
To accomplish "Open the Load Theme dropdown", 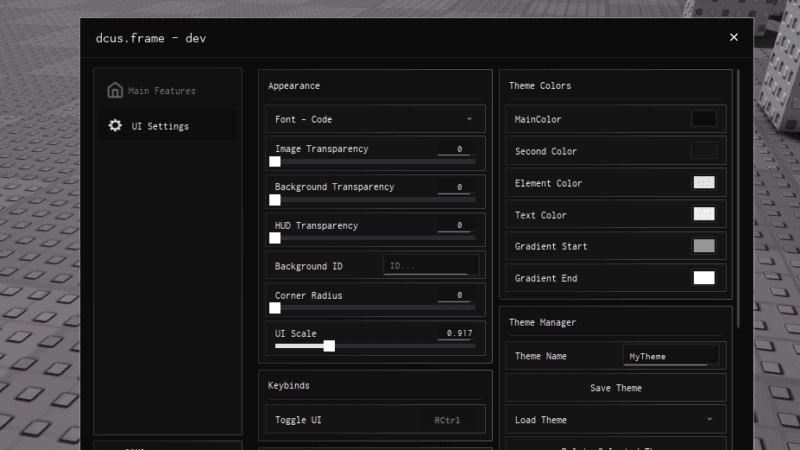I will (615, 419).
